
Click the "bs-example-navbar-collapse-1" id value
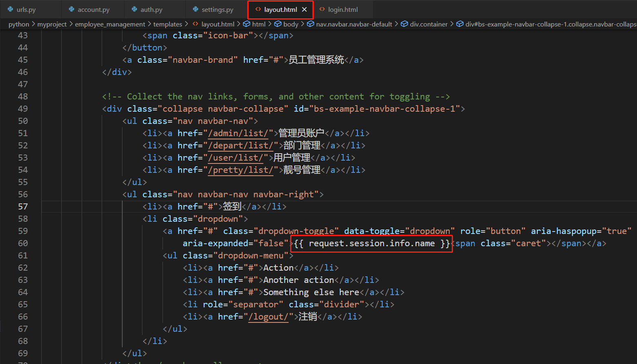click(x=384, y=109)
